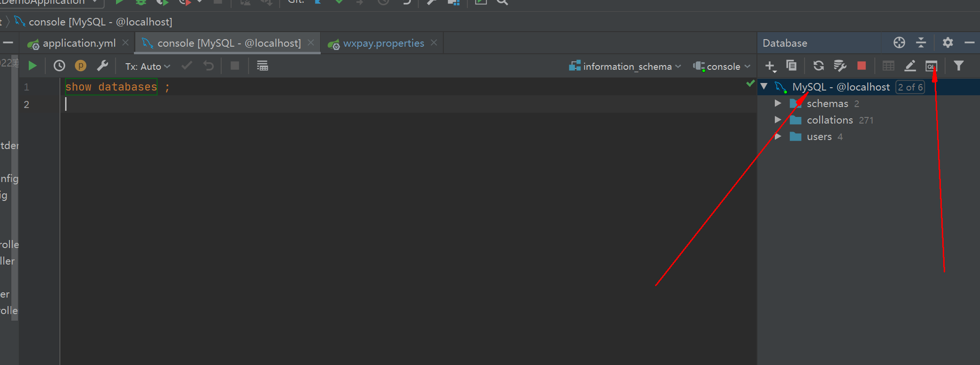
Task: Click the commit checkmark icon
Action: [187, 66]
